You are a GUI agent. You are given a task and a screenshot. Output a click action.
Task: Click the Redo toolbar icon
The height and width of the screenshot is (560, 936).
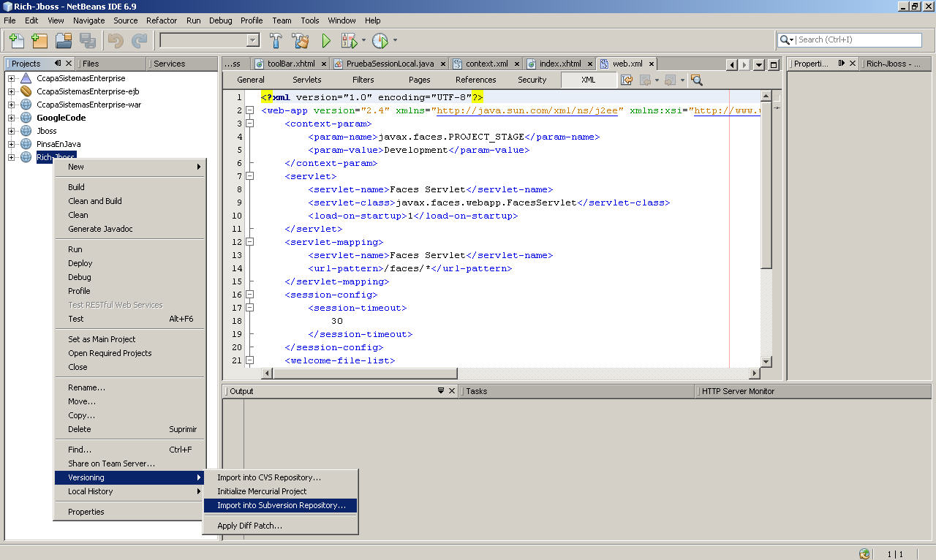point(139,40)
